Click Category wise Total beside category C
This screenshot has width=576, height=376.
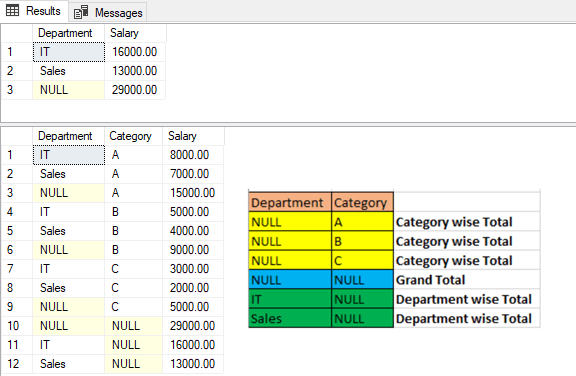click(x=454, y=261)
